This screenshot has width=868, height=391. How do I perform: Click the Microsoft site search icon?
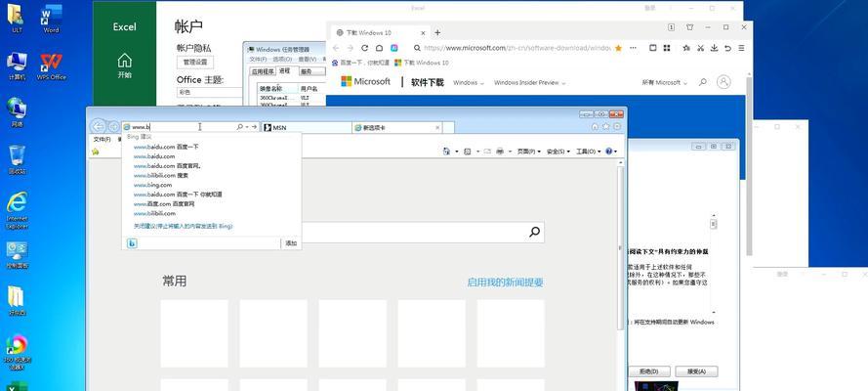click(x=702, y=82)
